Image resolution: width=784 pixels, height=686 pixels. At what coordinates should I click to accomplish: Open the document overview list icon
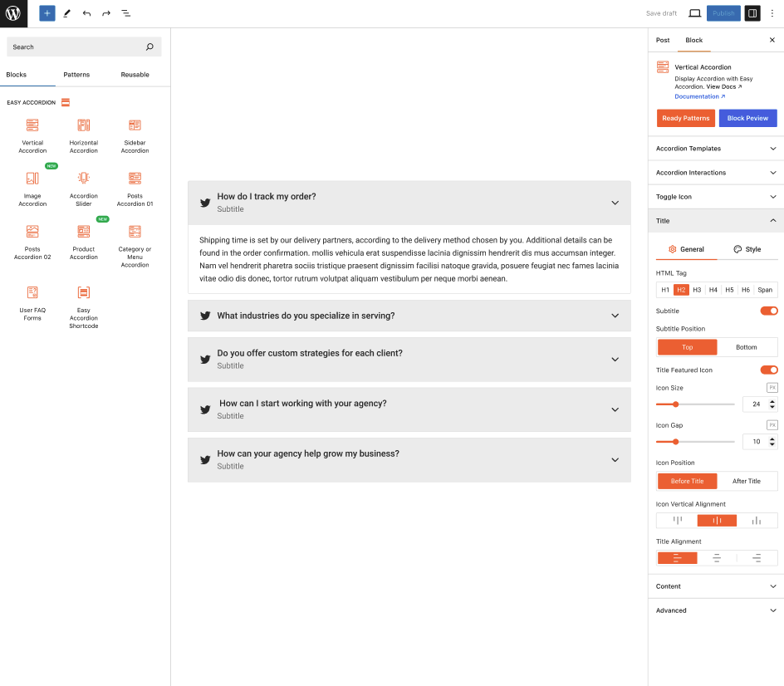(x=125, y=13)
